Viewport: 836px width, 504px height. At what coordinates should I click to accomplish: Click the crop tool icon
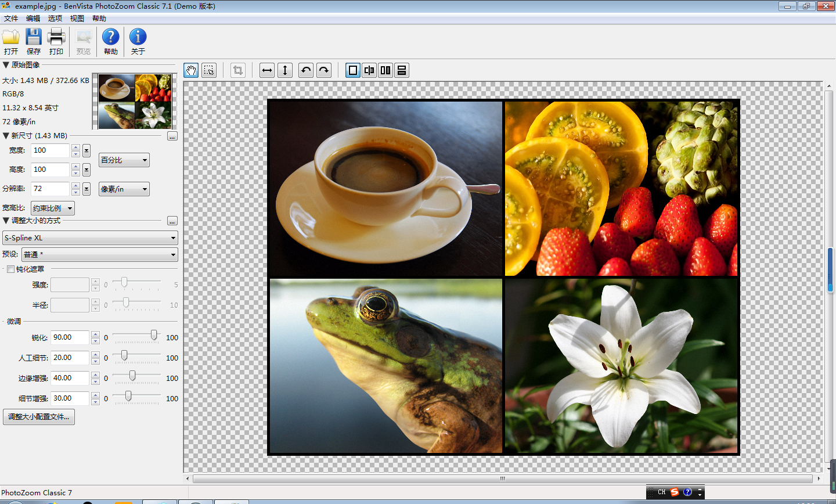(237, 70)
